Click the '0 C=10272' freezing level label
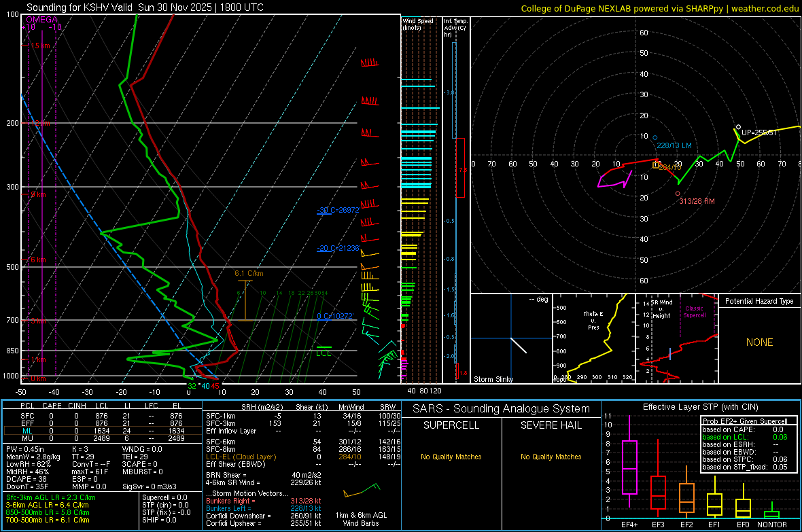 tap(335, 316)
